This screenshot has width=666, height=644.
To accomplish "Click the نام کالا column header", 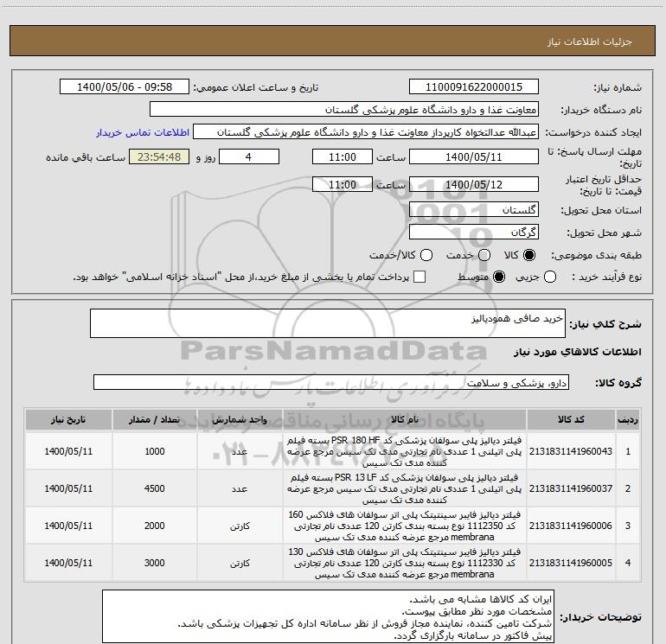I will pyautogui.click(x=405, y=419).
